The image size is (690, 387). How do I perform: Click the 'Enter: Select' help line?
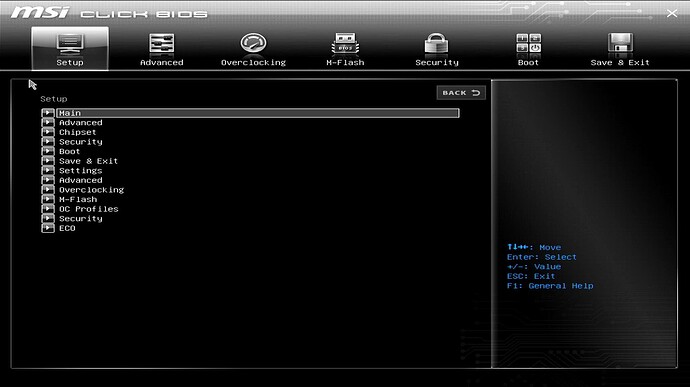point(542,257)
